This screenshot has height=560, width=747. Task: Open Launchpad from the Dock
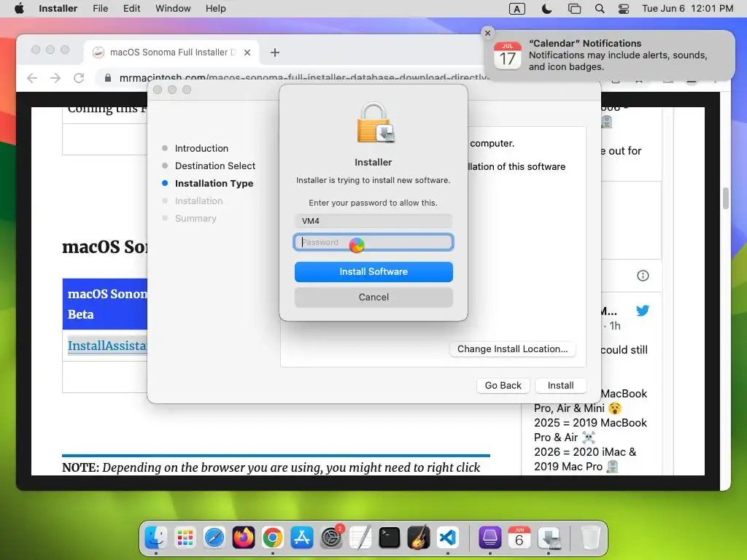(185, 537)
